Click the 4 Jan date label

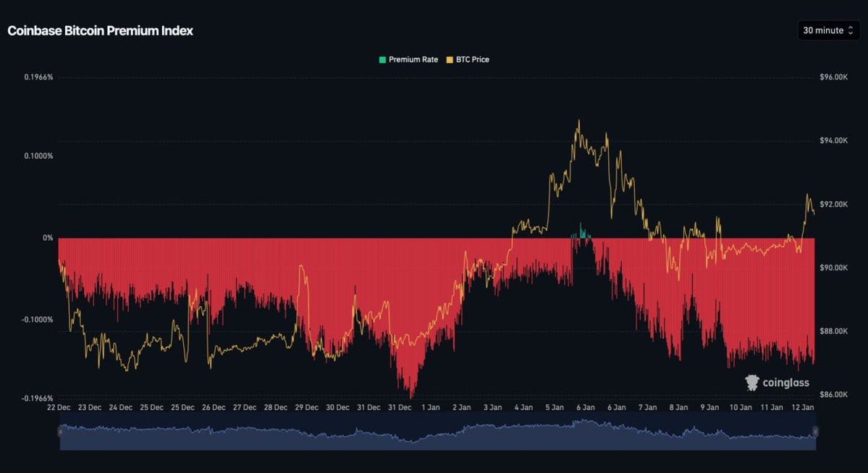(x=523, y=407)
